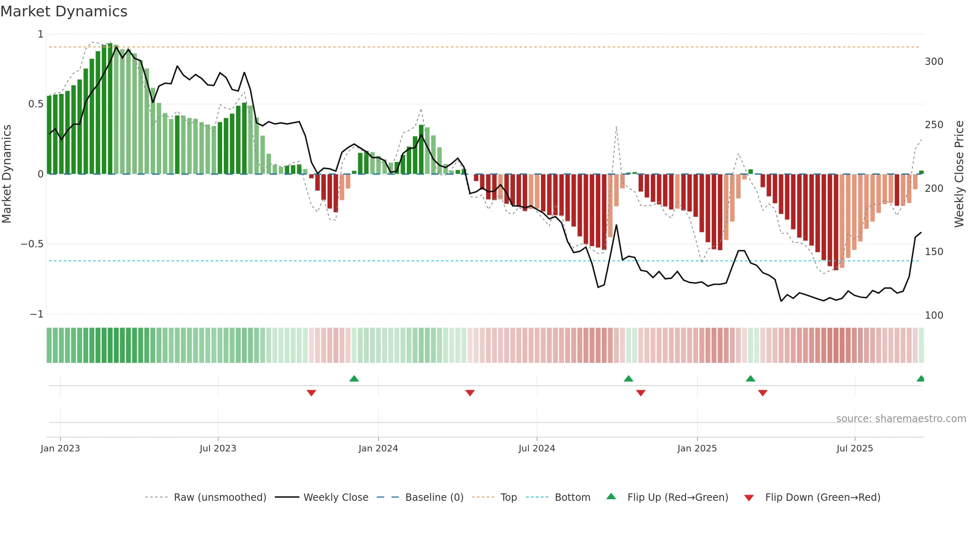Select the flip-up marker in October 2024

point(628,378)
